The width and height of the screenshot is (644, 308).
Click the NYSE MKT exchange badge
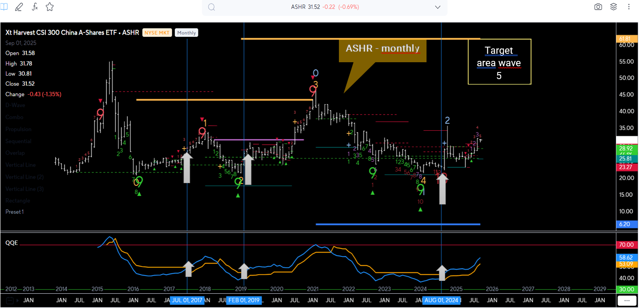(157, 33)
